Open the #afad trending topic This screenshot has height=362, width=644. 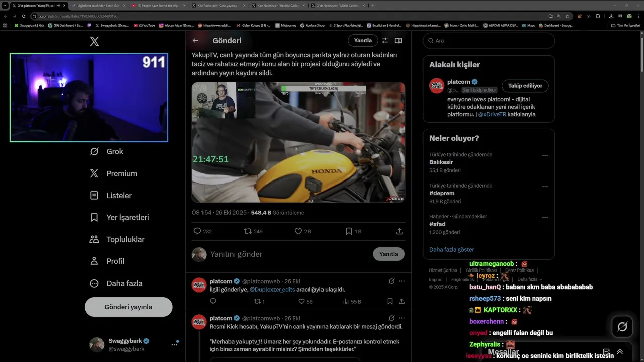[x=437, y=224]
